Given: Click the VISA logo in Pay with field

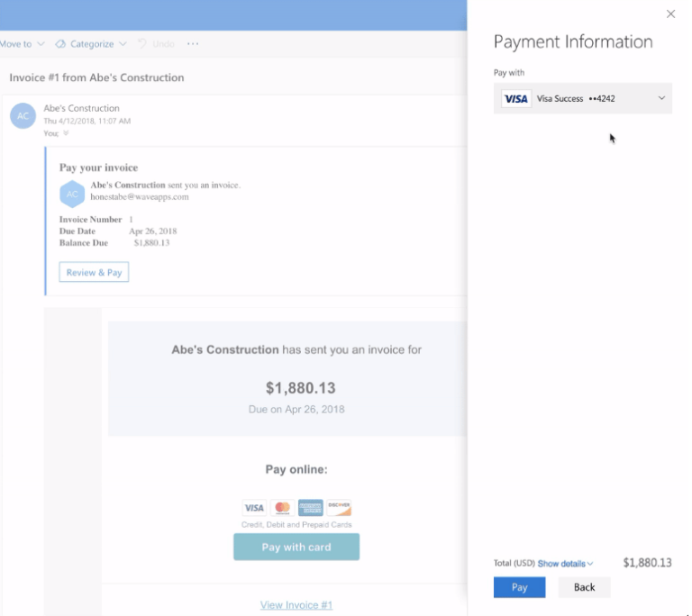Looking at the screenshot, I should point(516,98).
